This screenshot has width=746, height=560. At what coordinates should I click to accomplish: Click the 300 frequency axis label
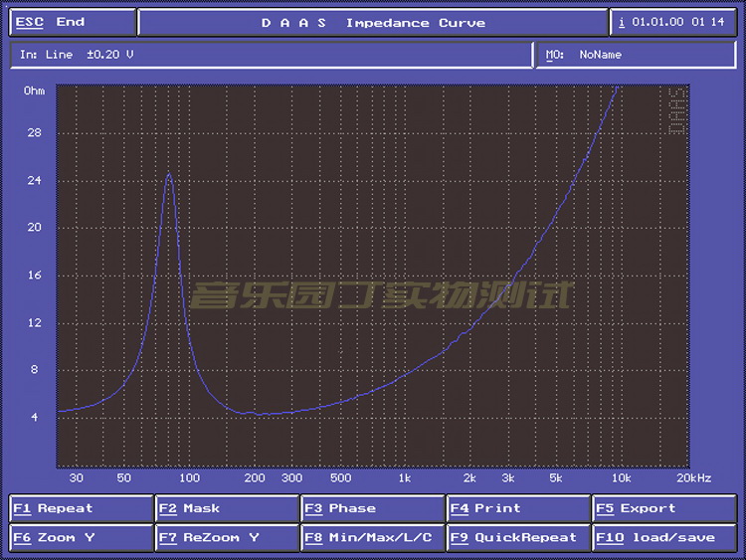click(x=291, y=478)
